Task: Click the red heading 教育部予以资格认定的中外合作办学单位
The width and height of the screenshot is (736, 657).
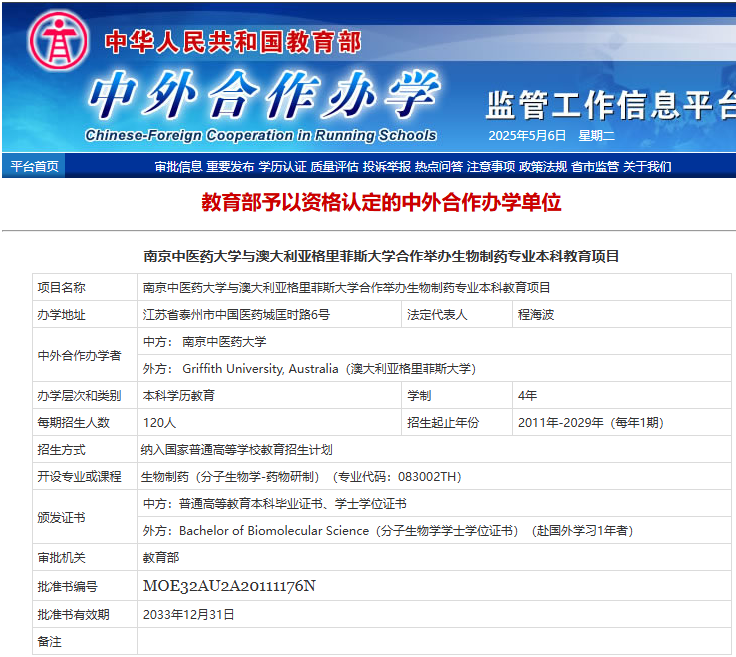Action: (381, 202)
